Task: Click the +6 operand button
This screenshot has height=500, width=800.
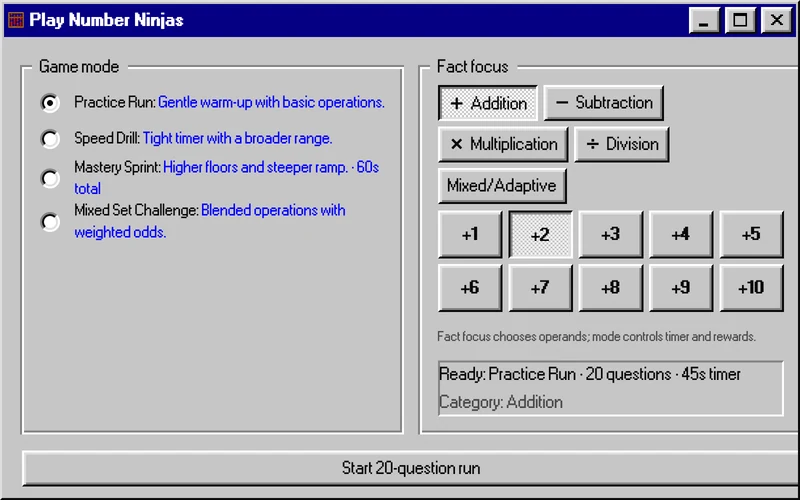Action: tap(470, 288)
